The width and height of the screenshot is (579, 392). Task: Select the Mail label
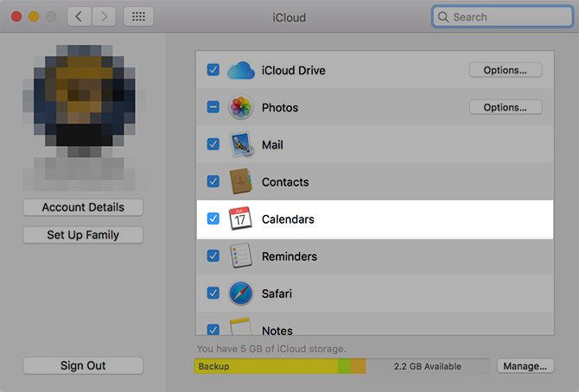272,145
